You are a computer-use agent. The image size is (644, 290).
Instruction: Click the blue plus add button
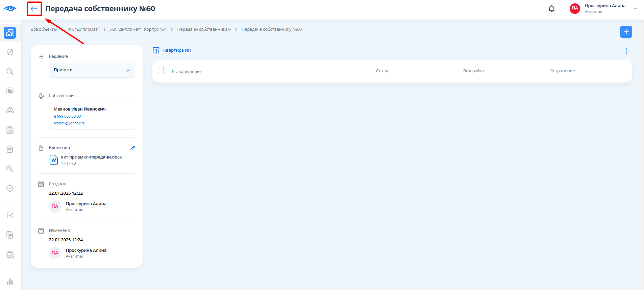pos(626,32)
